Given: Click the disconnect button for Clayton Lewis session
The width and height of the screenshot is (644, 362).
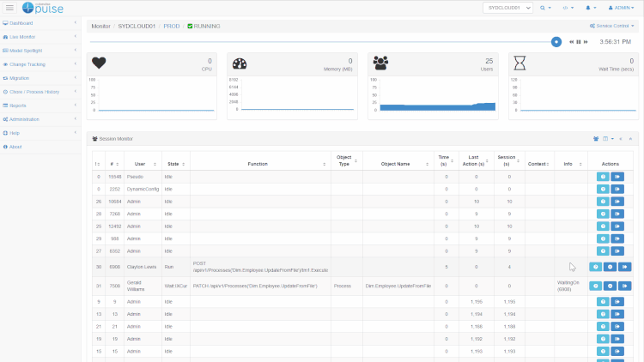Looking at the screenshot, I should tap(624, 267).
